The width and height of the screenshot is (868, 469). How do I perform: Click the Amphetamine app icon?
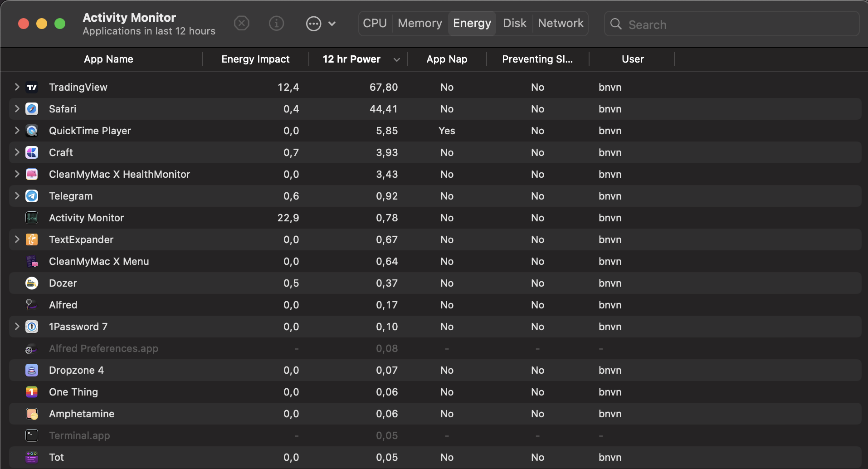pos(32,414)
